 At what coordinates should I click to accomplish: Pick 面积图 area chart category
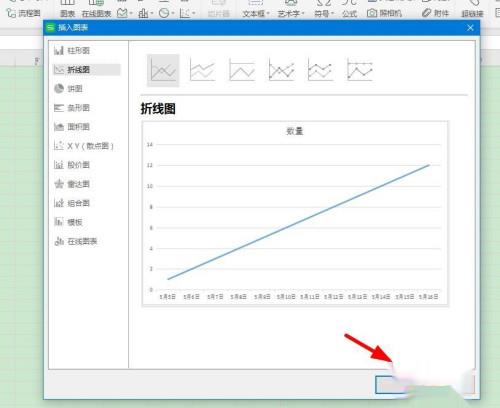point(72,127)
